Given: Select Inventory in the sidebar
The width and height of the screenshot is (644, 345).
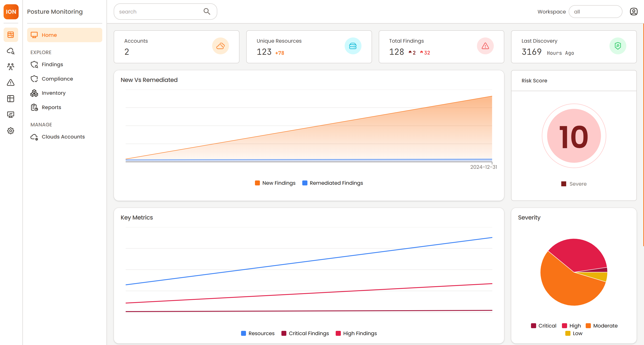Looking at the screenshot, I should (53, 93).
